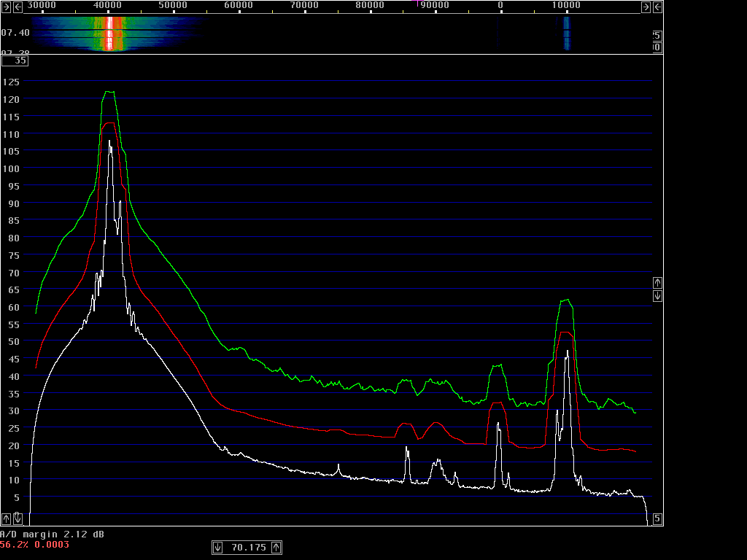Click the down-arrow button at spectrum bottom-left

tap(18, 518)
